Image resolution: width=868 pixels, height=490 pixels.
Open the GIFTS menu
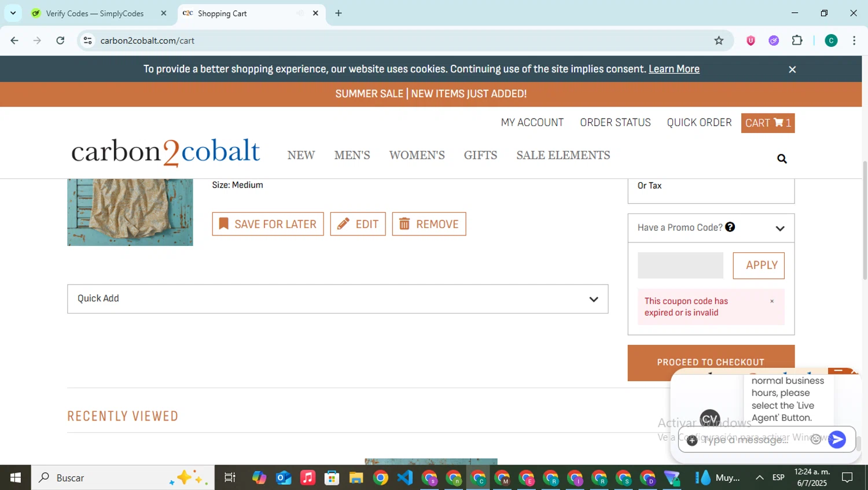(480, 155)
